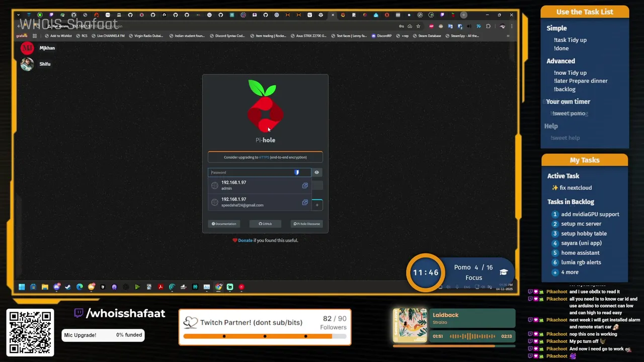This screenshot has width=644, height=362.
Task: Open the Windows Start menu
Action: (x=22, y=287)
